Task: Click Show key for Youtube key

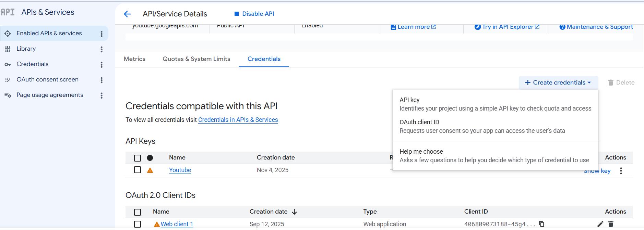Action: click(x=597, y=171)
